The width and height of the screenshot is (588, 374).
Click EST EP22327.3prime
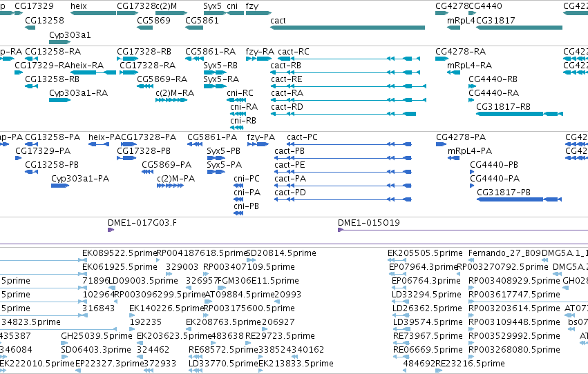point(109,364)
